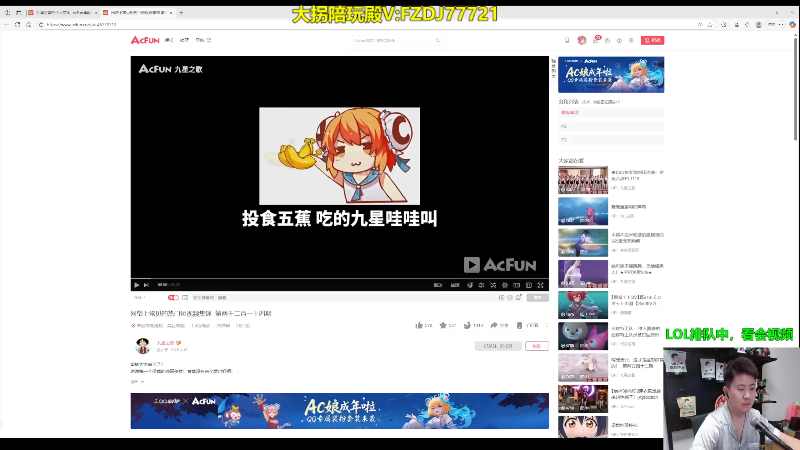Open danmaku display settings icon beside switch
The height and width of the screenshot is (450, 800).
[185, 297]
